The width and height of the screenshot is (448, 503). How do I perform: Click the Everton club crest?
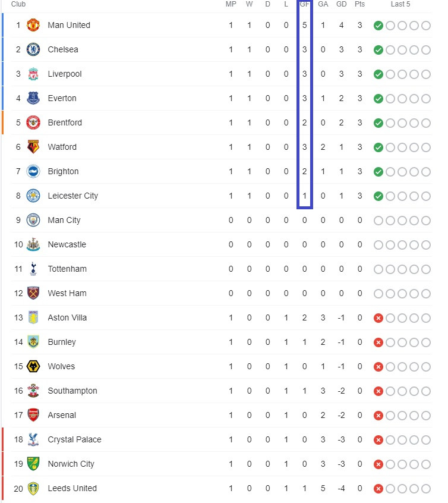(x=33, y=98)
